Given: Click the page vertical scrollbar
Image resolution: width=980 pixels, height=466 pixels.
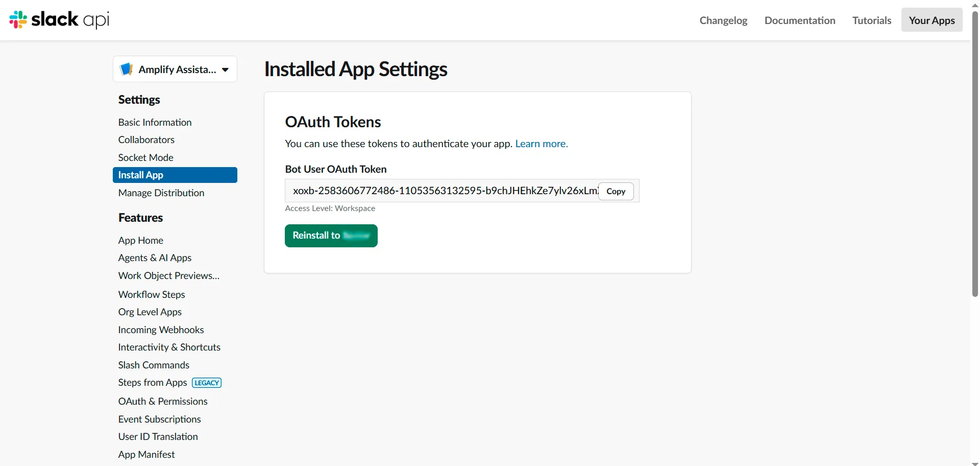Looking at the screenshot, I should click(x=975, y=153).
